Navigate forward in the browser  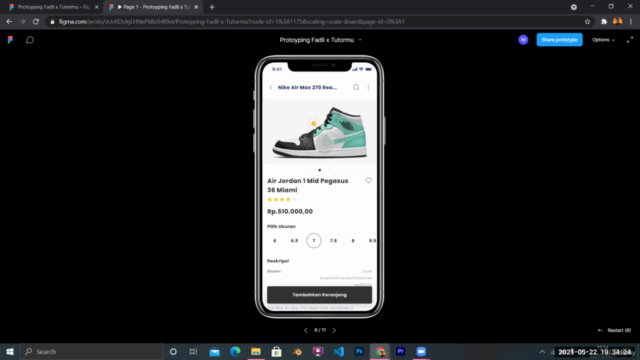coord(22,22)
